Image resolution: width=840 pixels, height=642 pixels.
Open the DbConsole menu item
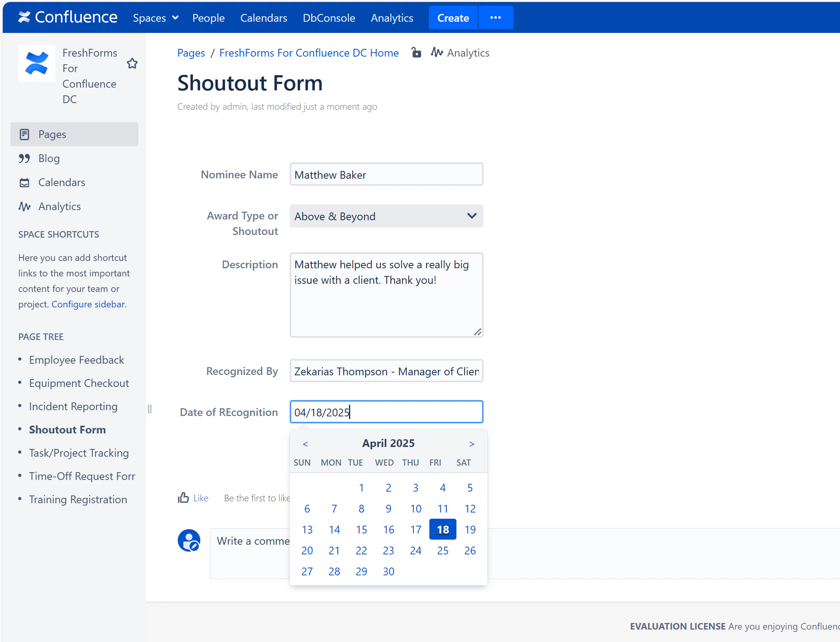[329, 18]
